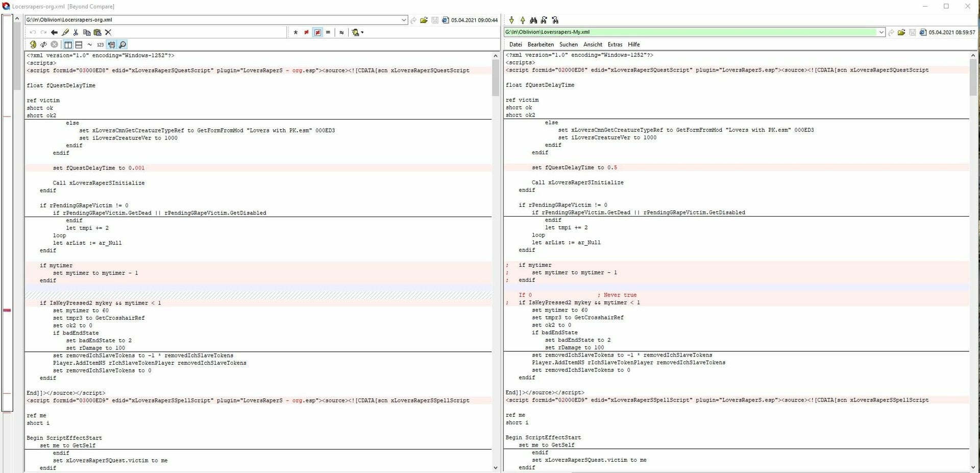Click left pane scroll down arrow
The height and width of the screenshot is (473, 980).
point(495,467)
